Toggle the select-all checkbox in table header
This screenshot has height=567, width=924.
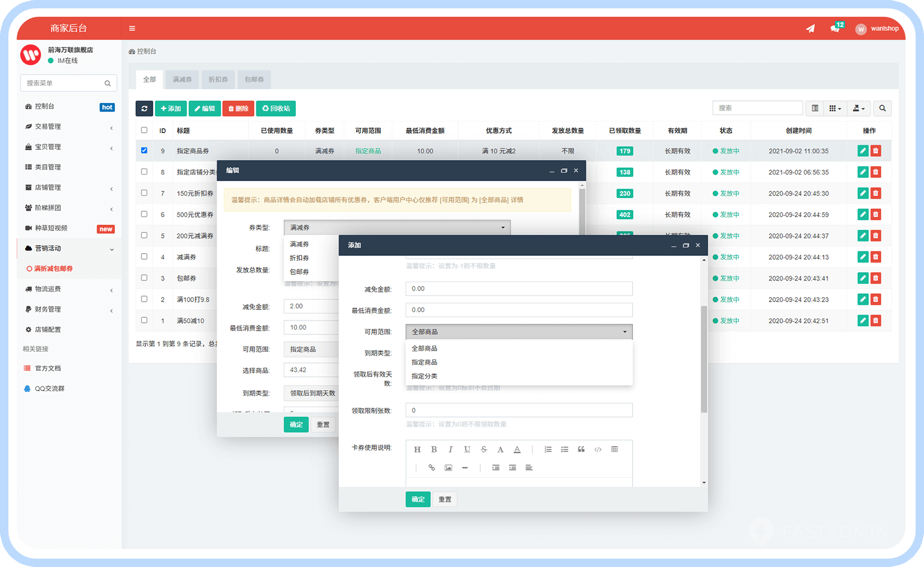pos(144,130)
